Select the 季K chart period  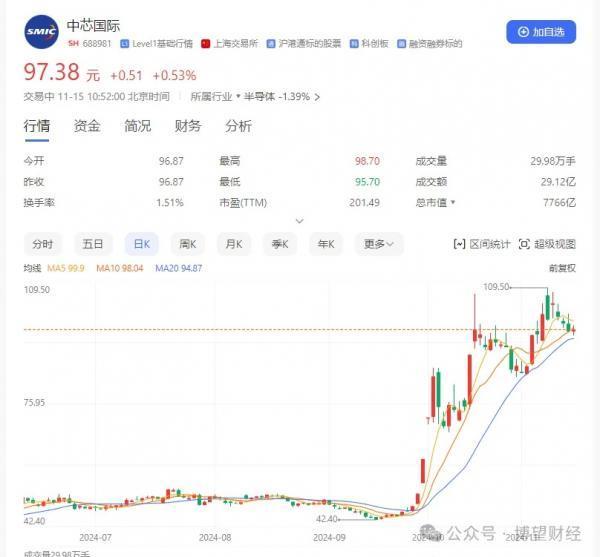(x=280, y=244)
